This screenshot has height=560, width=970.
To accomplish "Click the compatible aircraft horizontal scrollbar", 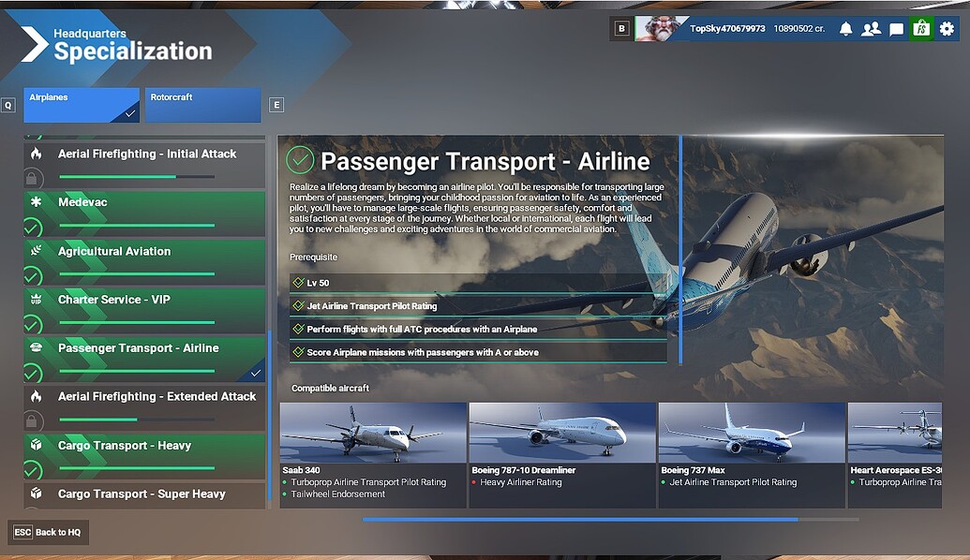I will tap(580, 519).
